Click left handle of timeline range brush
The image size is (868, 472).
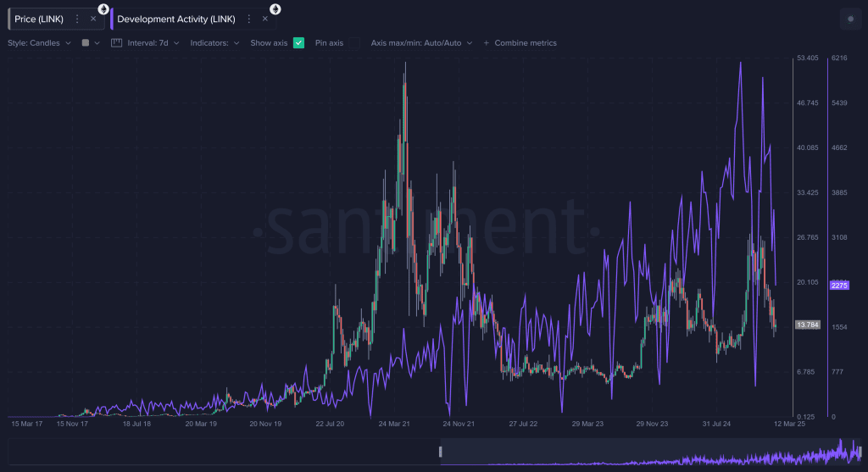point(440,452)
